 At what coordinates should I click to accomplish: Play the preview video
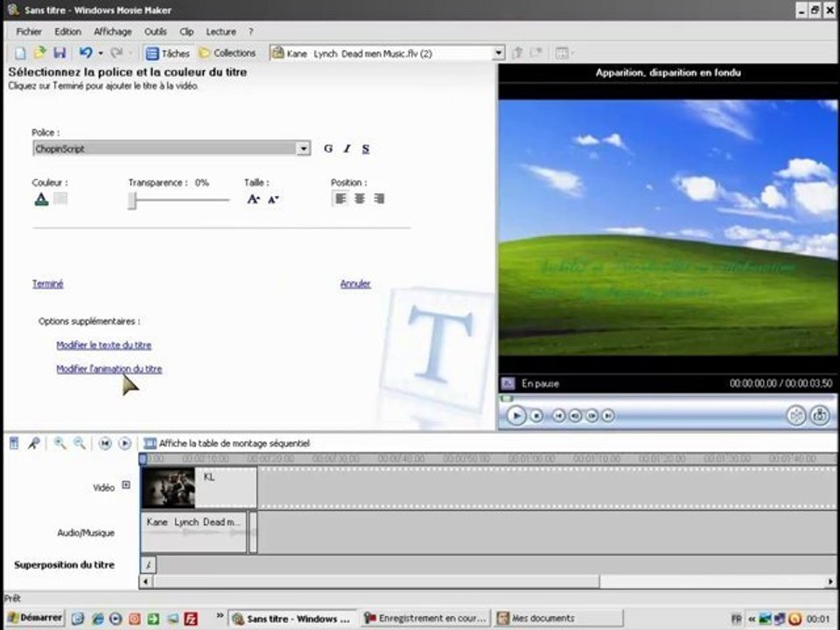[x=516, y=416]
